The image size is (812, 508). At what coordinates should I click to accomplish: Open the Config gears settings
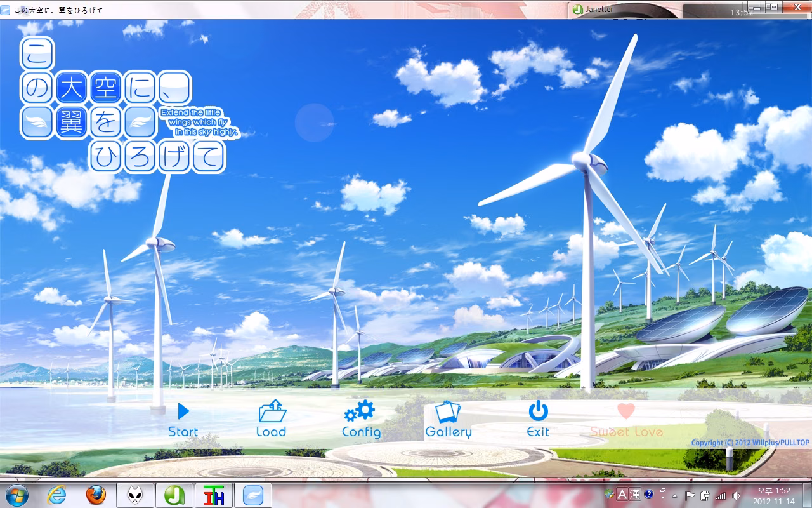361,420
